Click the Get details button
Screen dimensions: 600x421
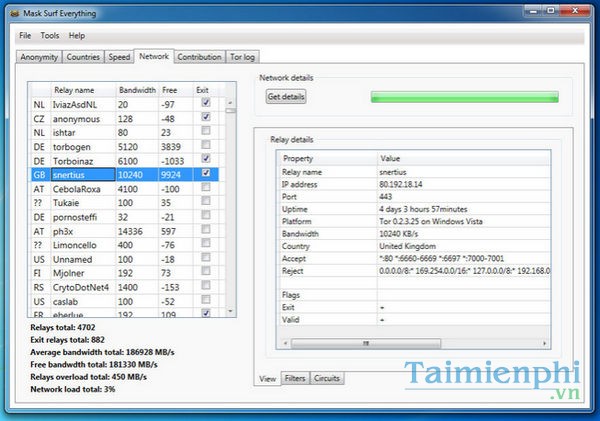click(286, 97)
